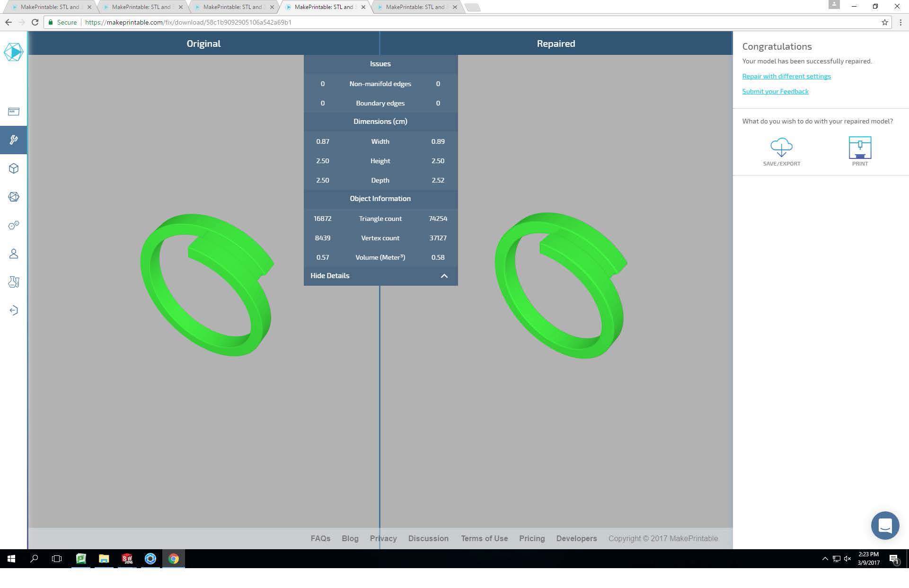Click the Save/Export cloud icon

point(781,148)
